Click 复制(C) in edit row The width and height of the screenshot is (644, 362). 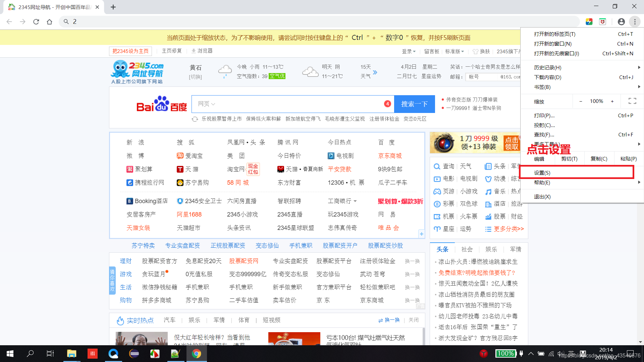(599, 159)
